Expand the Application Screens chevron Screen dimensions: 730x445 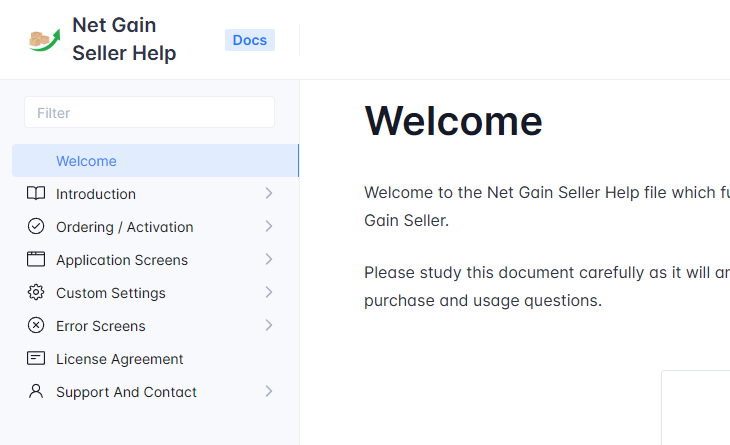(x=269, y=259)
